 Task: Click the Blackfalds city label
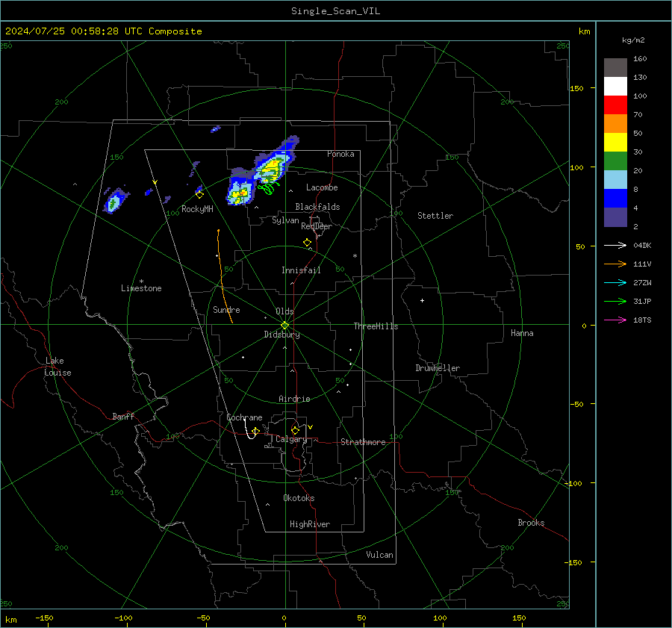pos(317,207)
